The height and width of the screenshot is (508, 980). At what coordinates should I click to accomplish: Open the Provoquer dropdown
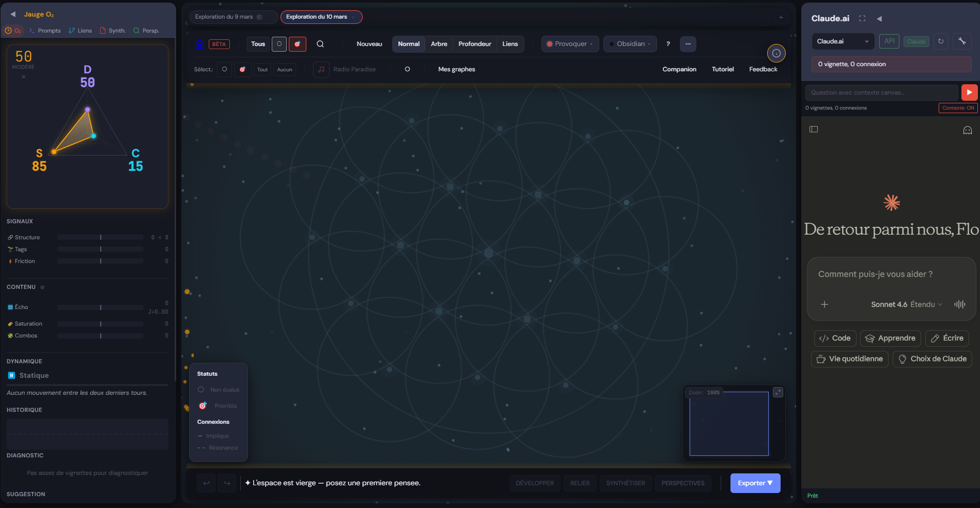click(570, 44)
